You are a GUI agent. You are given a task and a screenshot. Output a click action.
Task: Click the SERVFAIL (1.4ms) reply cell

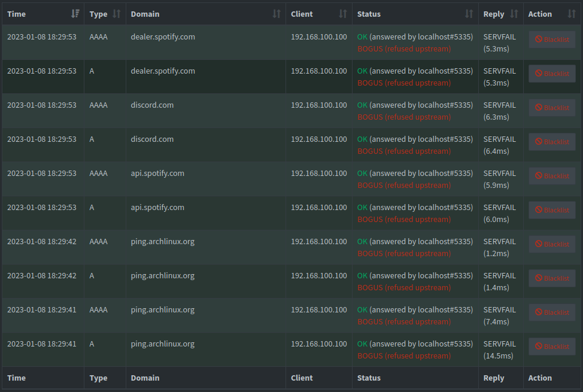[x=500, y=281]
